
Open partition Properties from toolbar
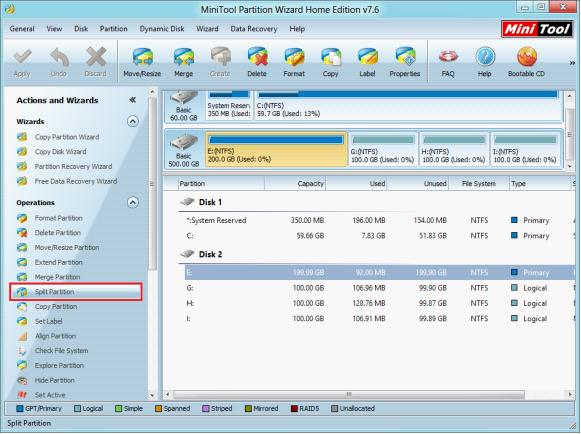405,62
